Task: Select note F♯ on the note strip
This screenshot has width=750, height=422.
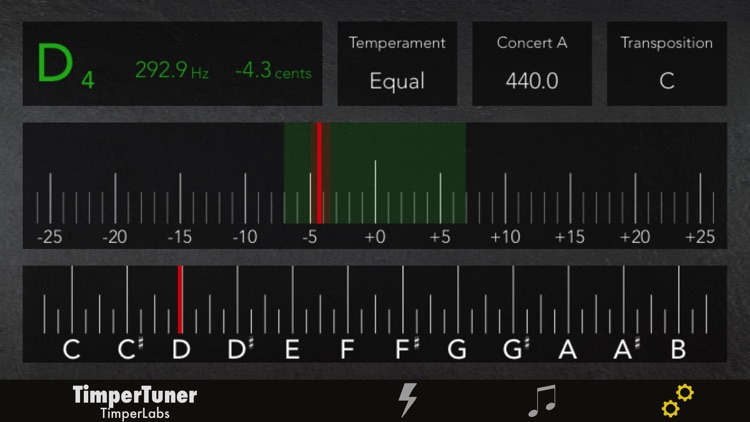Action: pyautogui.click(x=407, y=349)
